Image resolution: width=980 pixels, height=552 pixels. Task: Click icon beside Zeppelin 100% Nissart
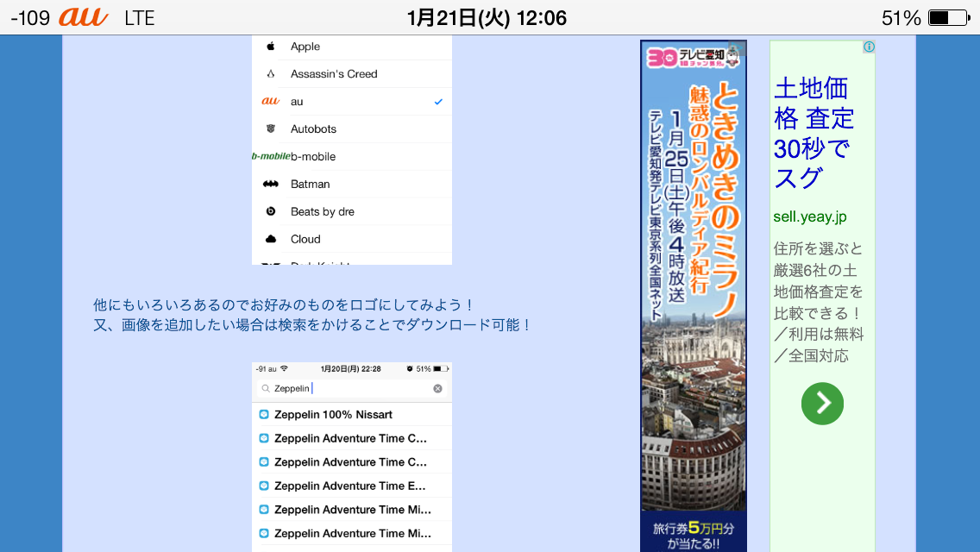coord(264,415)
